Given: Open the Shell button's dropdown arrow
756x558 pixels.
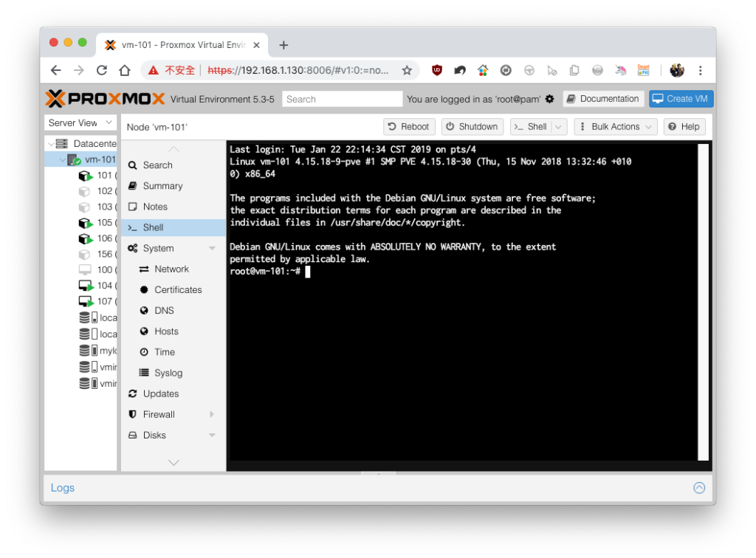Looking at the screenshot, I should (559, 127).
